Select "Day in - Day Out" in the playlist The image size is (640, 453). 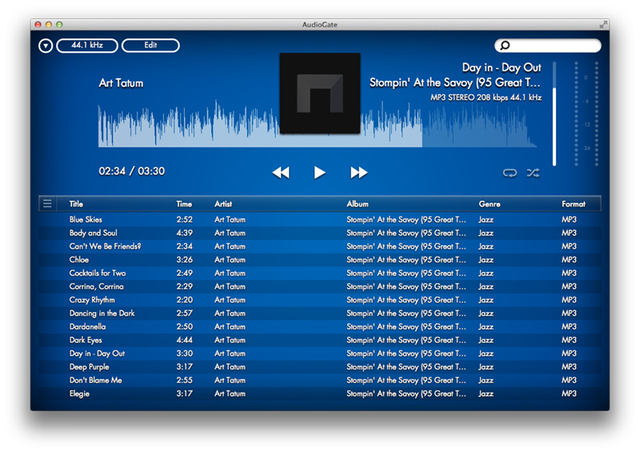click(x=320, y=353)
